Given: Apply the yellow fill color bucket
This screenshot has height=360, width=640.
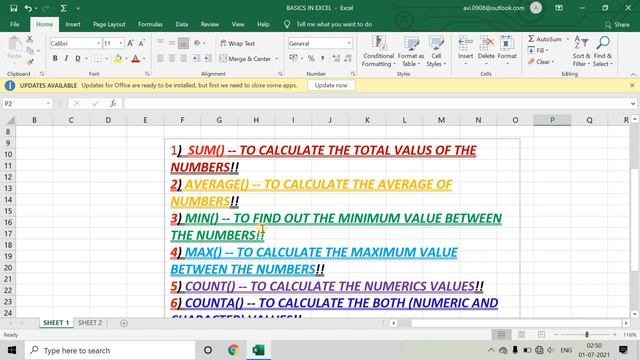Looking at the screenshot, I should click(118, 59).
